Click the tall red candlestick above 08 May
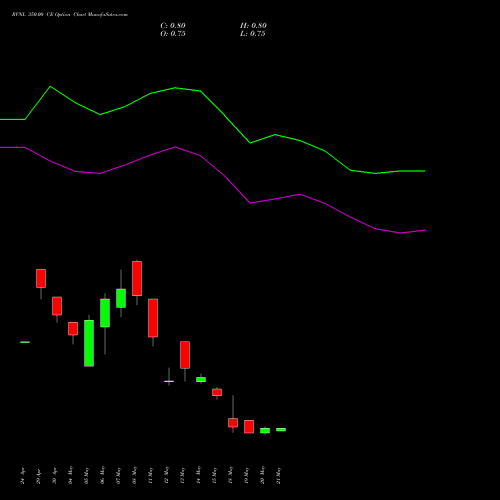Viewport: 500px width, 500px height. pos(137,278)
